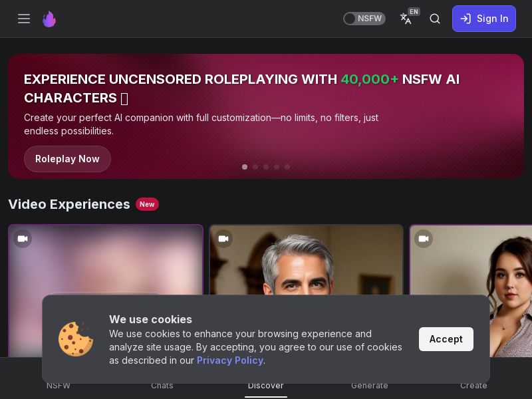Open the Privacy Policy link
This screenshot has width=532, height=399.
point(229,360)
